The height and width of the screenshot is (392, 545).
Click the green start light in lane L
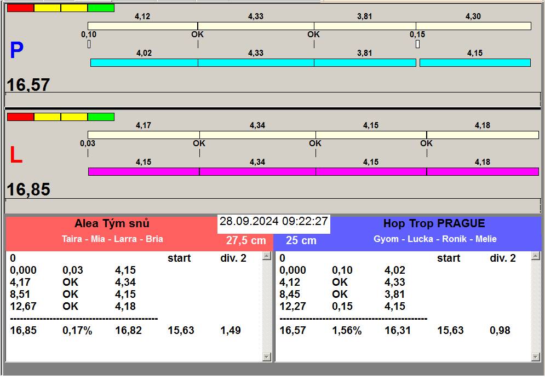pyautogui.click(x=101, y=117)
